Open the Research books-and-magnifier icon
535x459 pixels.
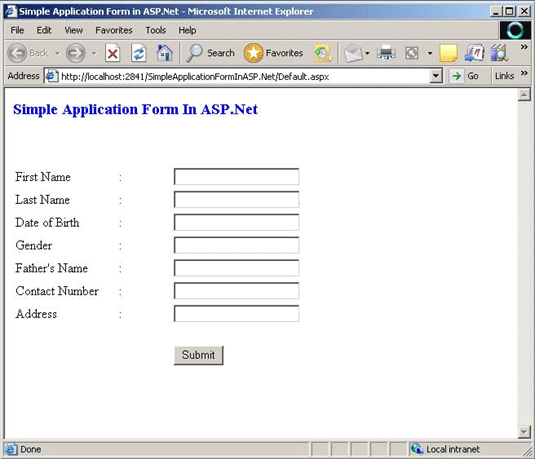(x=499, y=53)
